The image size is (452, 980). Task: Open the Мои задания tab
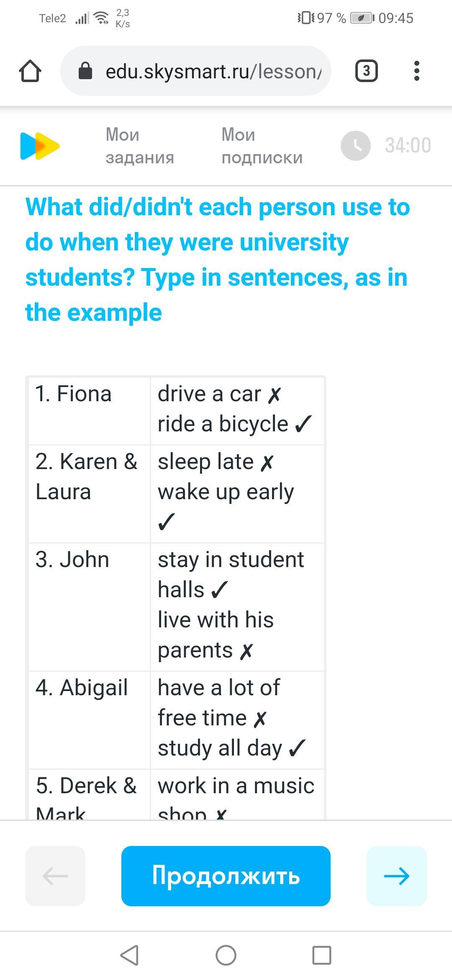coord(139,146)
